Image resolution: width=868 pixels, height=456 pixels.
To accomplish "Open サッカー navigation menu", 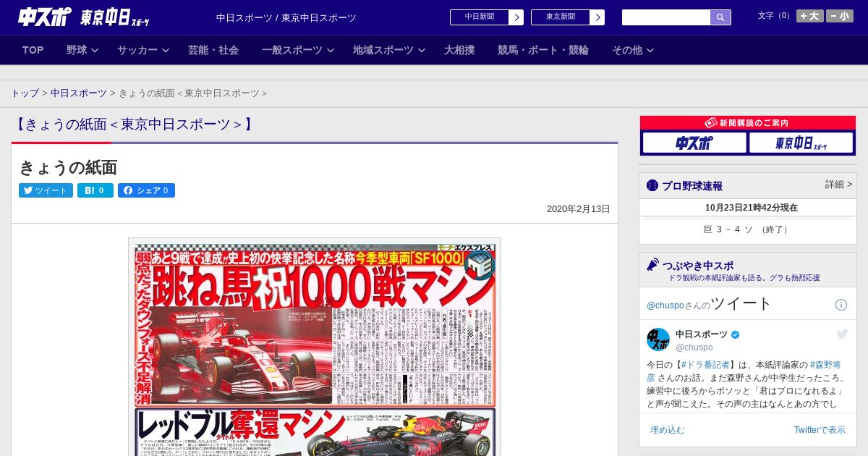I will pos(137,50).
